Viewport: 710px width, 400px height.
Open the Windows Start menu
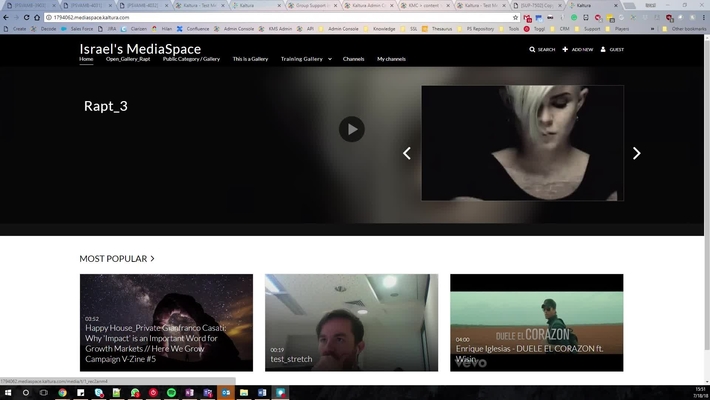pos(8,393)
